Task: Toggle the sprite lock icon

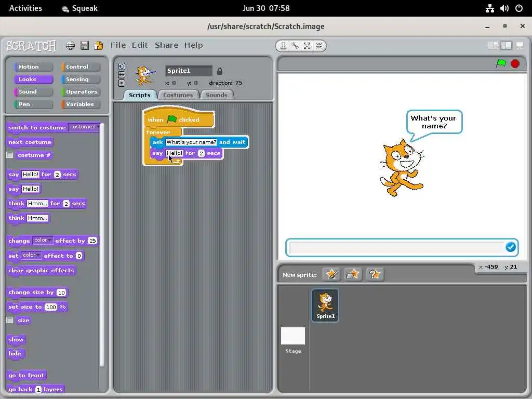Action: click(x=220, y=71)
